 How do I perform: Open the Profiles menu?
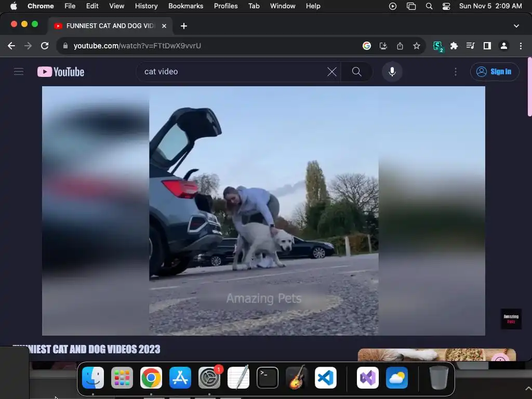pos(225,6)
